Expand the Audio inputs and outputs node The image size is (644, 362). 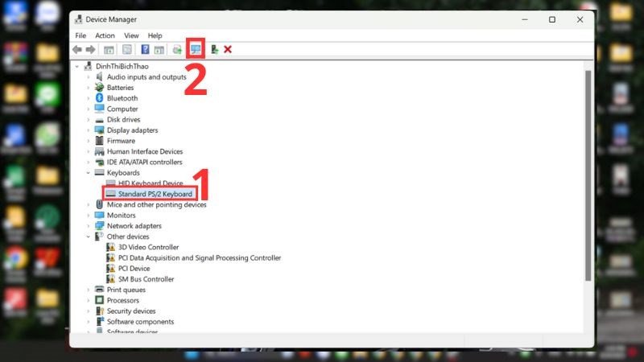(x=88, y=77)
